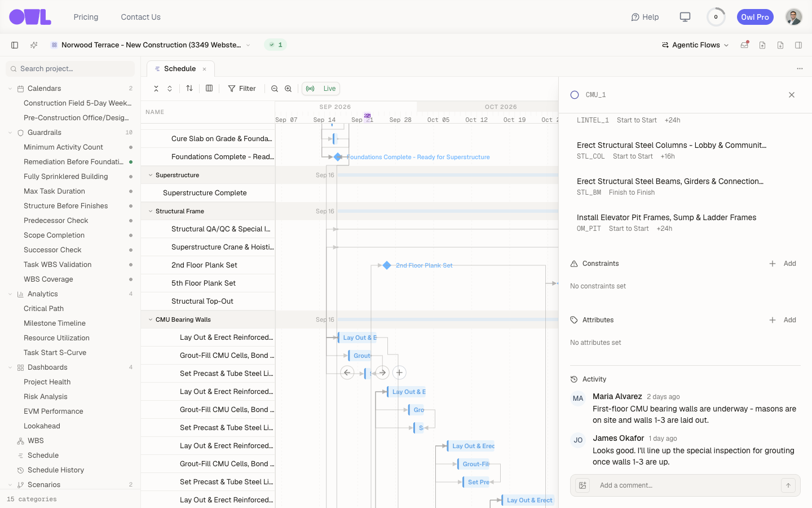Zoom in the Gantt timeline

tap(288, 89)
